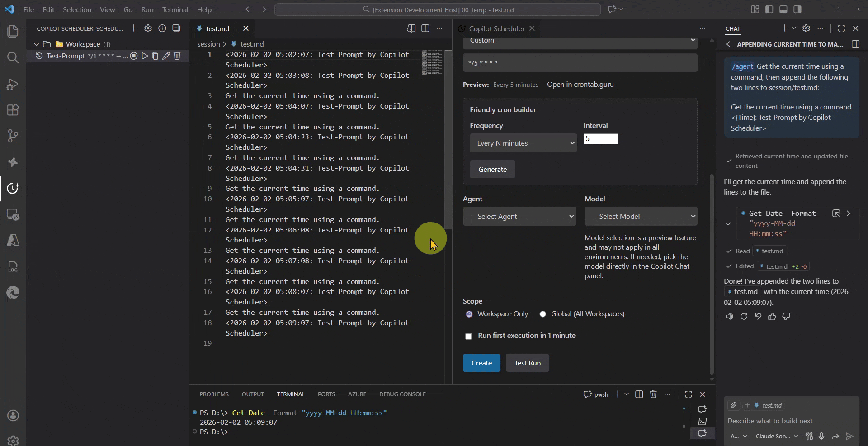Click the interval value input field
Screen dimensions: 868x446
point(601,139)
